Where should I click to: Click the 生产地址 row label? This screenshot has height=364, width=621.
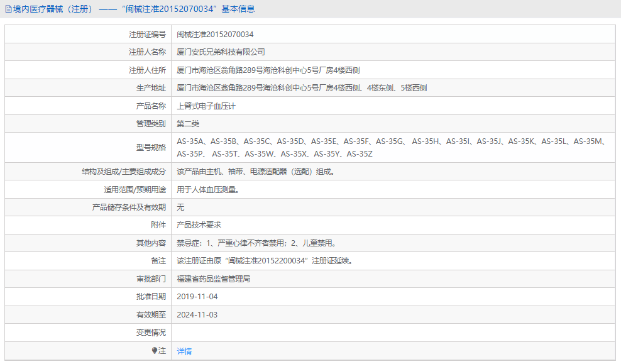151,88
